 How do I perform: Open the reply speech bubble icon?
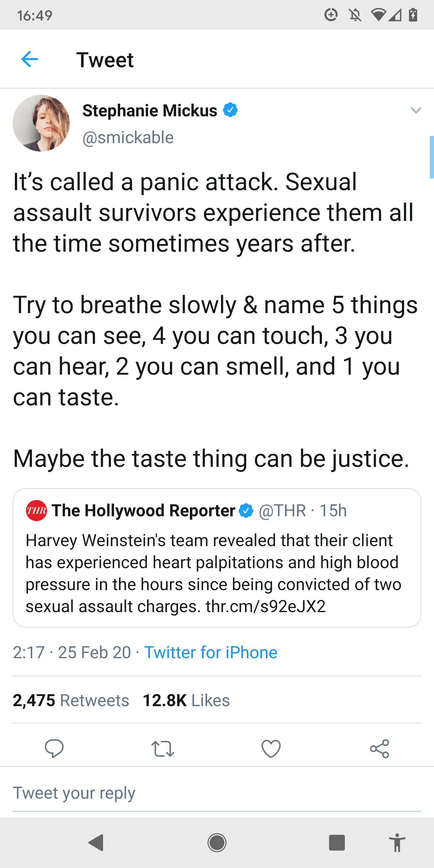54,748
